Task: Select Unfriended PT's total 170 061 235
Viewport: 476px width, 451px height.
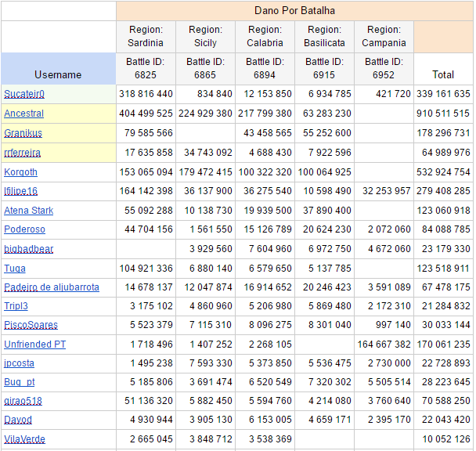Action: click(x=443, y=345)
